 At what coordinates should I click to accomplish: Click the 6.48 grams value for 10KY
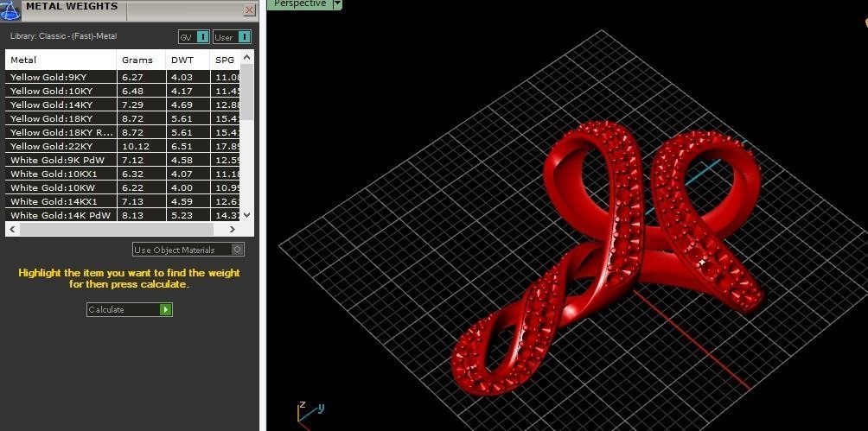[x=132, y=92]
